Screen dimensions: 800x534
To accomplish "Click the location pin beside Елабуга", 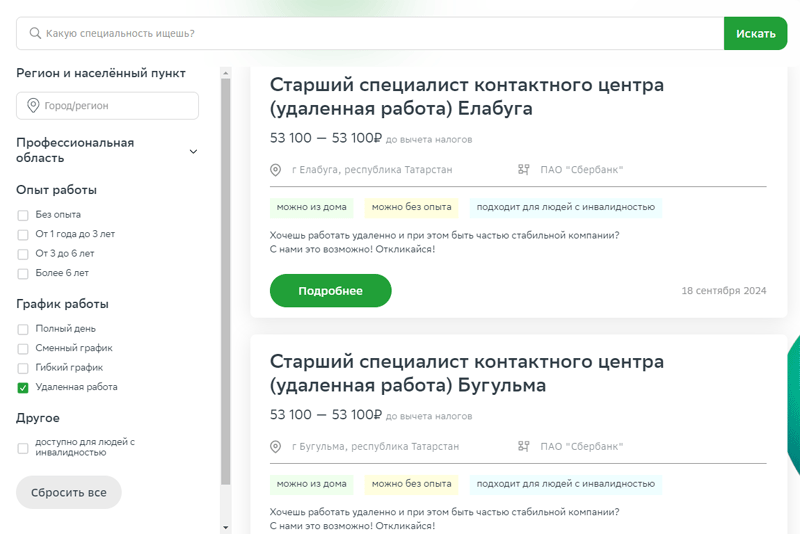I will click(276, 170).
